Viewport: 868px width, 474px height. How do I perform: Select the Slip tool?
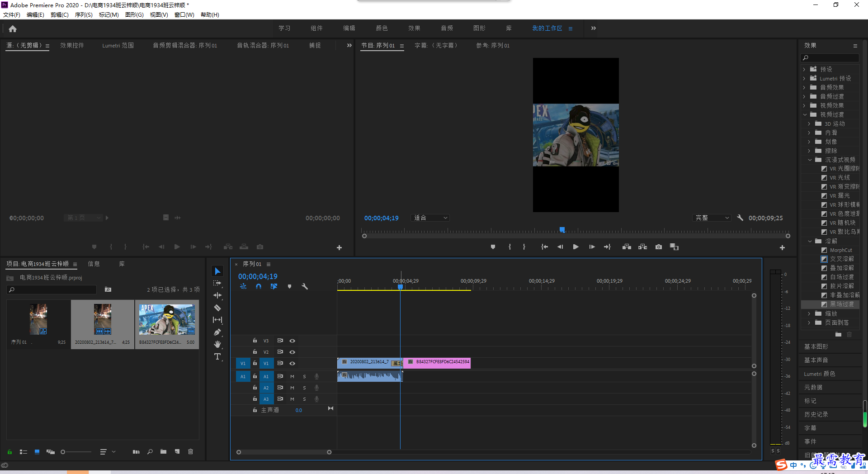pos(217,320)
